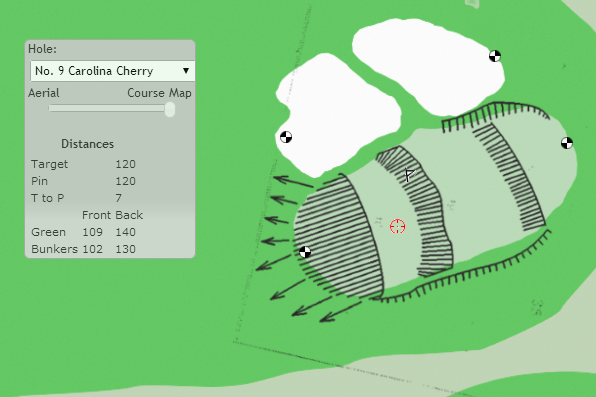Select the marker on the upper right bunker
This screenshot has height=397, width=596.
coord(495,56)
